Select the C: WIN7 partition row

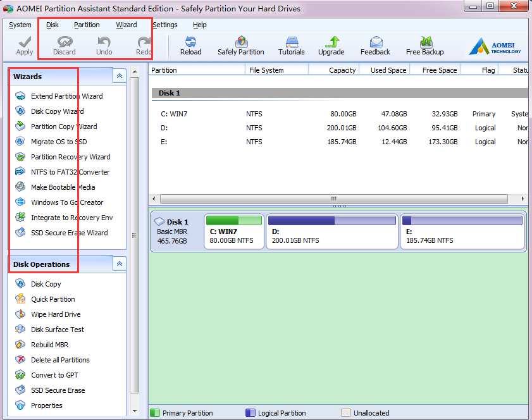click(x=340, y=114)
